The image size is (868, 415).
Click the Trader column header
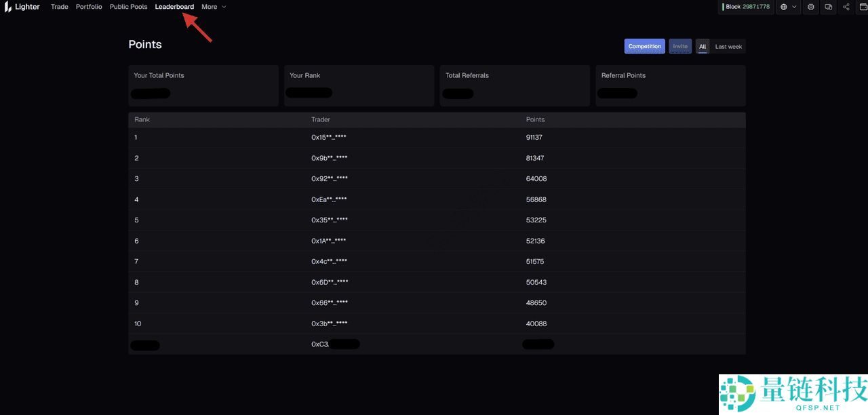coord(321,119)
